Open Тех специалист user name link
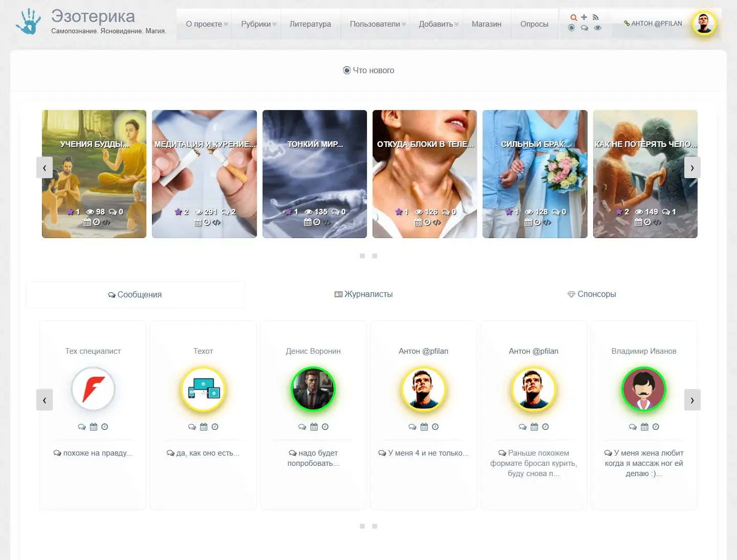Image resolution: width=737 pixels, height=560 pixels. click(x=93, y=351)
